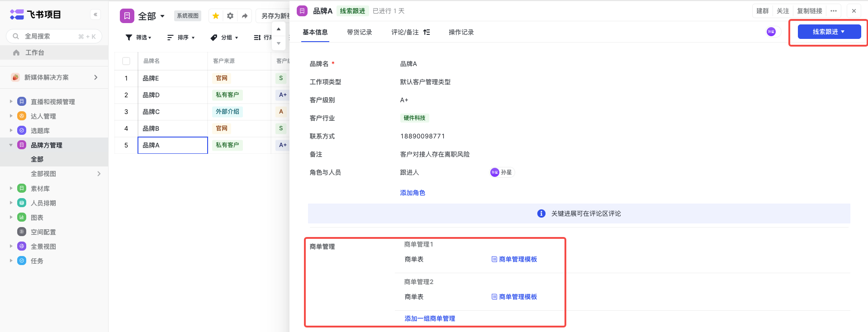Click 添加一组商单管理 link
Viewport: 868px width, 332px height.
click(430, 318)
